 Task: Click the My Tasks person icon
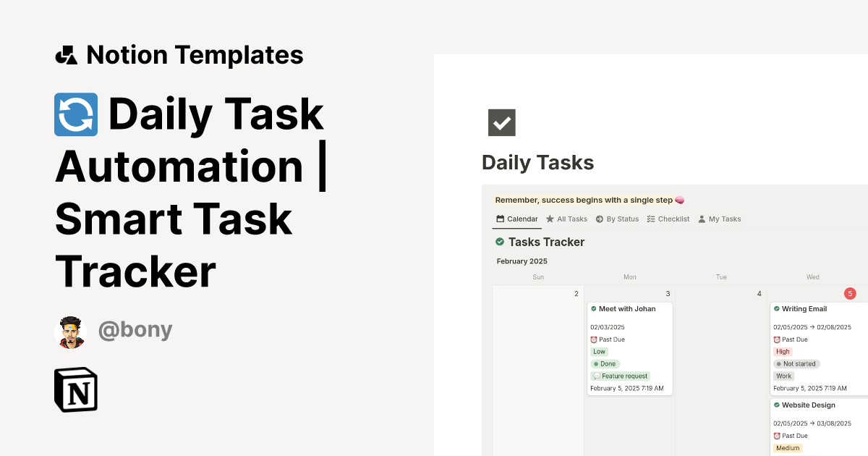point(701,219)
